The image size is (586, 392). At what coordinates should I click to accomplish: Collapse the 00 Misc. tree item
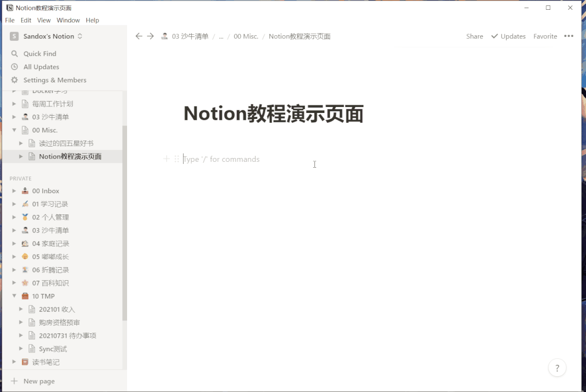pyautogui.click(x=14, y=130)
